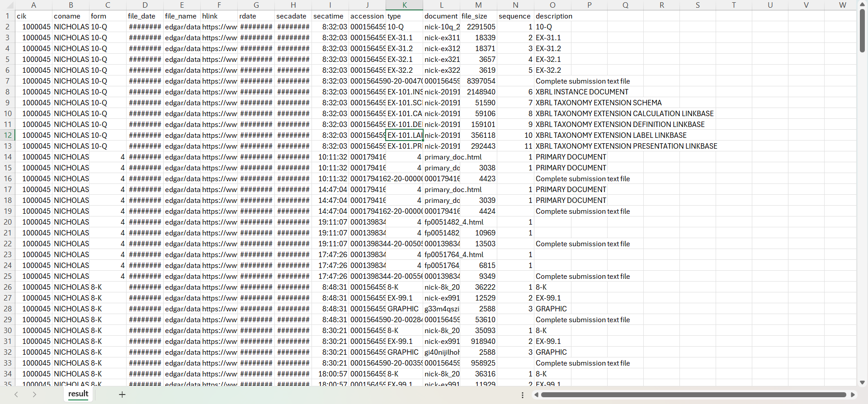Click the 'rdate' header cell
This screenshot has width=868, height=404.
(x=256, y=16)
